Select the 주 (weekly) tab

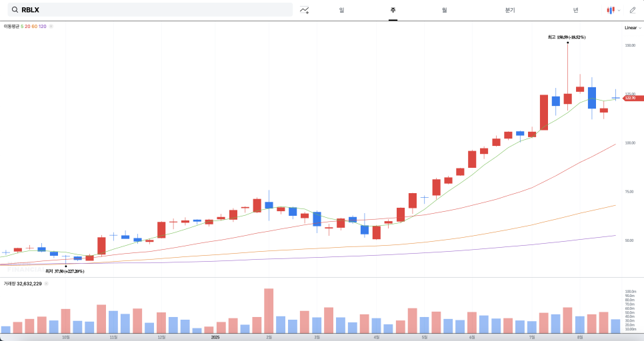coord(393,10)
